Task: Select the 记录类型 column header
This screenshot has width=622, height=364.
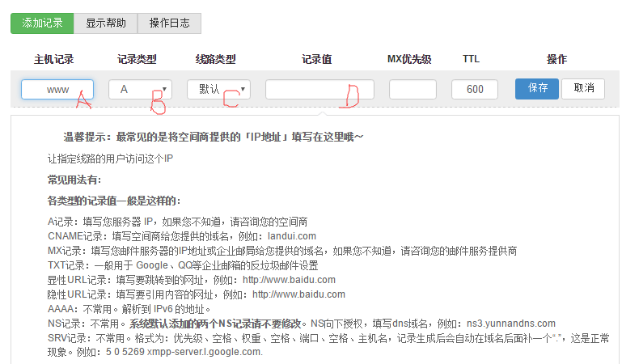Action: pyautogui.click(x=137, y=60)
